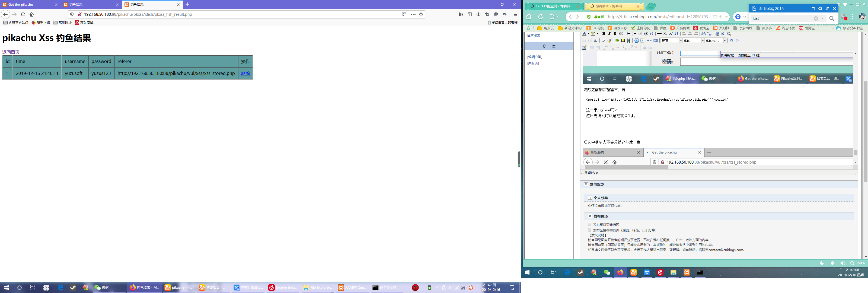Image resolution: width=868 pixels, height=293 pixels.
Task: Click the 返回首页 link
Action: click(11, 52)
